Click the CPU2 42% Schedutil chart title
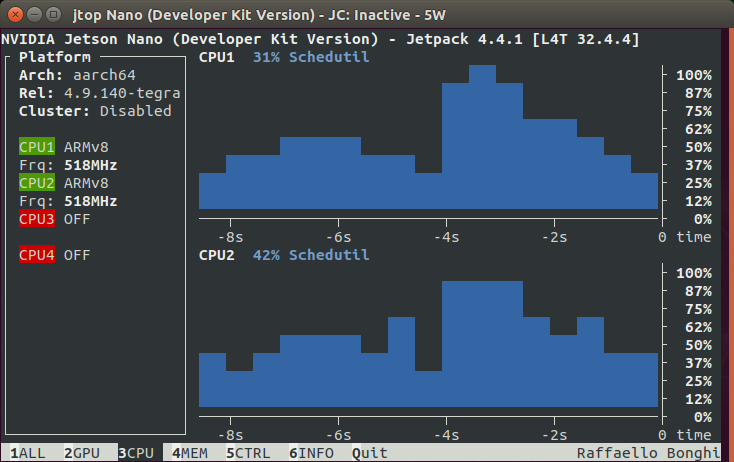Image resolution: width=734 pixels, height=462 pixels. point(284,255)
